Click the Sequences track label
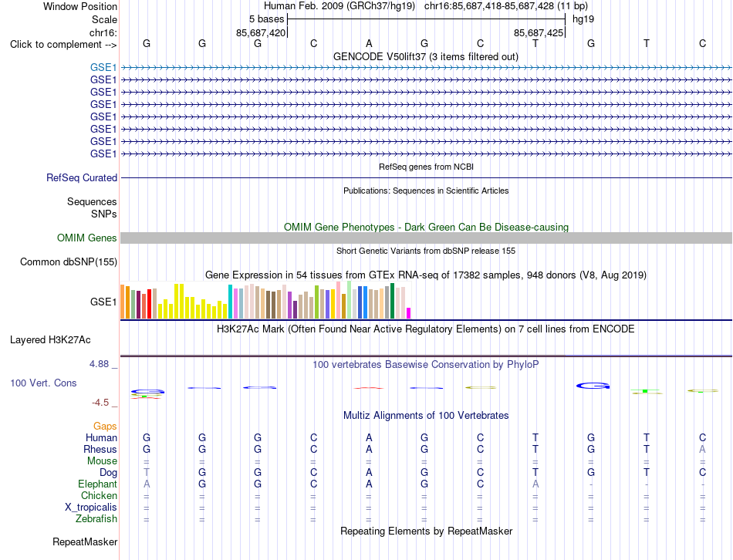733x560 pixels. coord(92,201)
